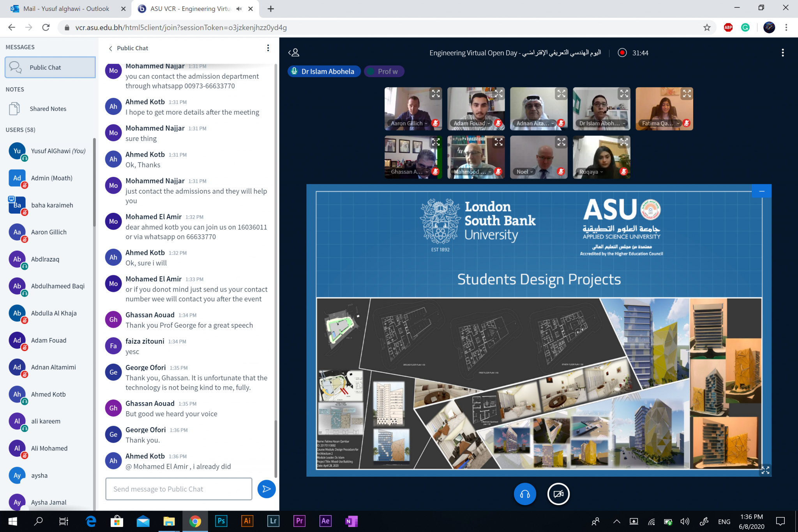Mute audio on ASU VCR tab

coord(239,9)
